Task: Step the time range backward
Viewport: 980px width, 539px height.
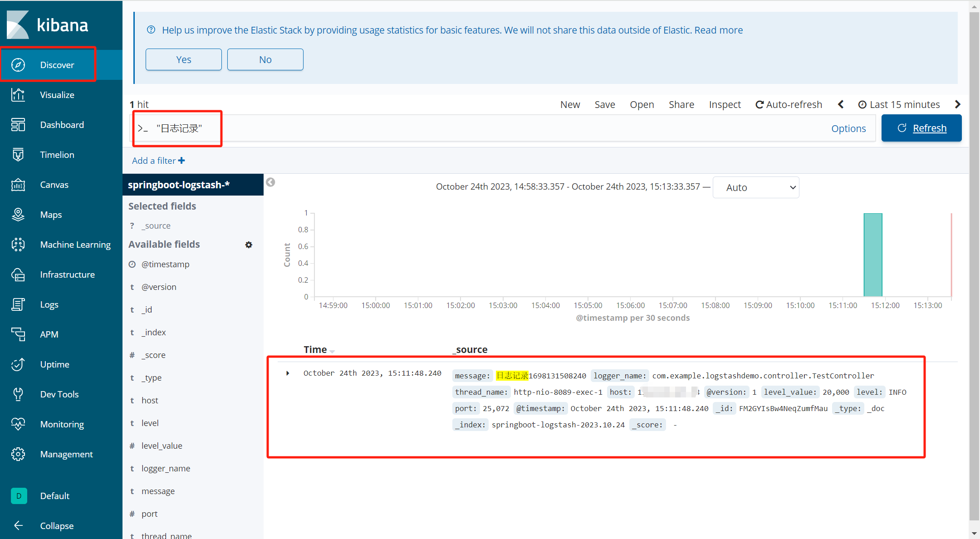Action: coord(841,104)
